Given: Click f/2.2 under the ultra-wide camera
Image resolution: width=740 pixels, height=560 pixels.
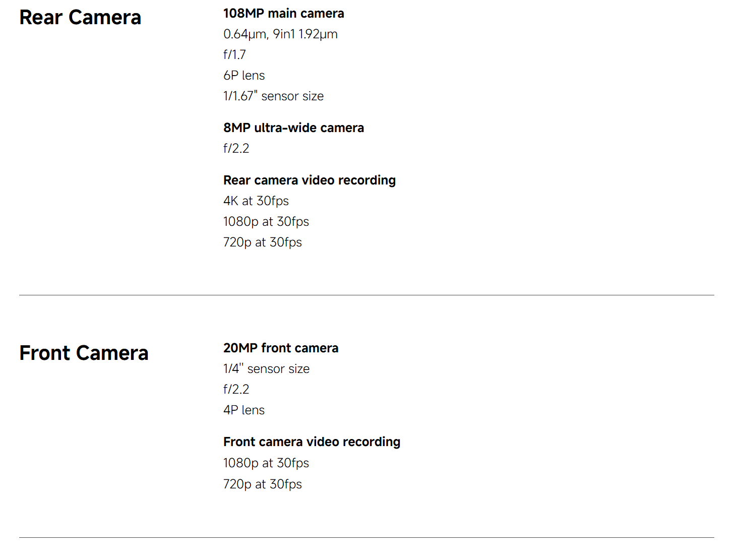Looking at the screenshot, I should tap(236, 149).
